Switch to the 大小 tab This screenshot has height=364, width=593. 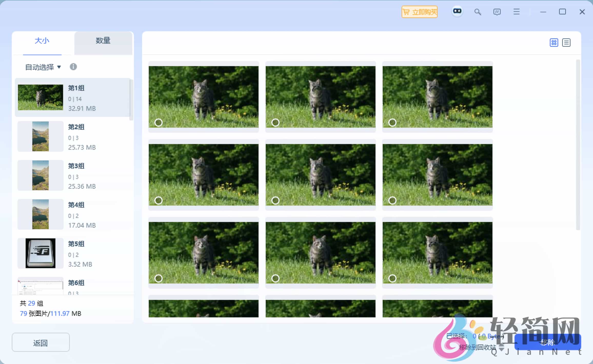(42, 41)
